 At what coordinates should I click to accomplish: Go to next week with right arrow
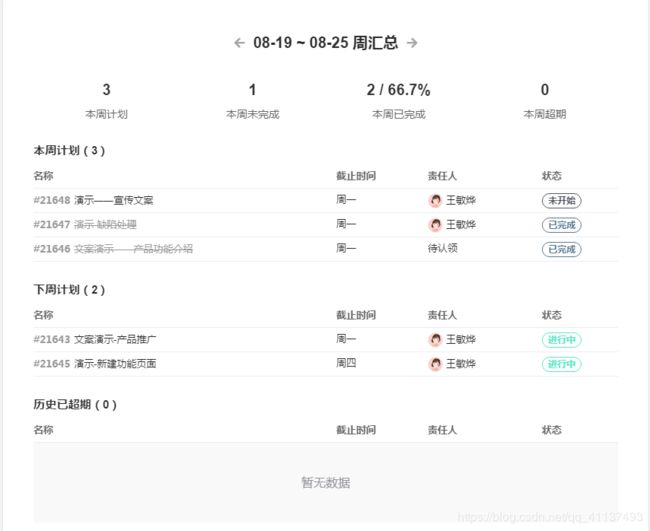[412, 43]
